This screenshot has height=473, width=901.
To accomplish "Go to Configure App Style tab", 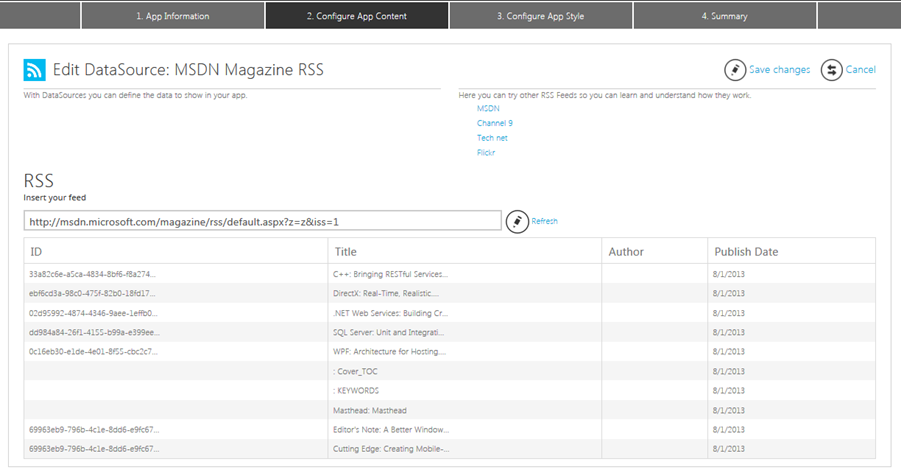I will click(541, 16).
